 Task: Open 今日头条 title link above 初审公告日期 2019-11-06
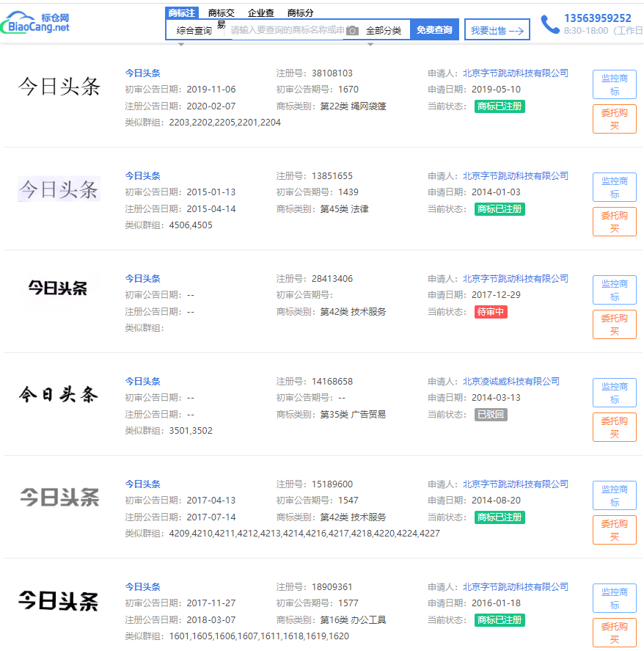click(x=143, y=73)
